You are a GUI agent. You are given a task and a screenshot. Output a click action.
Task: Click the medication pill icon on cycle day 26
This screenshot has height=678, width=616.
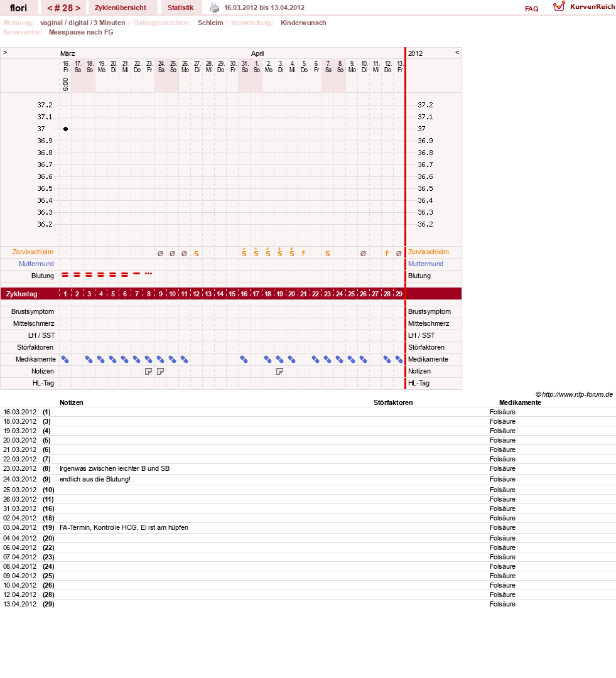coord(364,359)
